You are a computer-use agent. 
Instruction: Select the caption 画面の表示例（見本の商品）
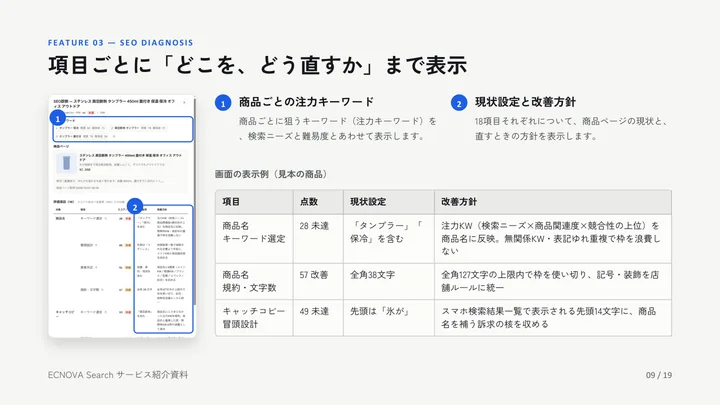[x=271, y=174]
